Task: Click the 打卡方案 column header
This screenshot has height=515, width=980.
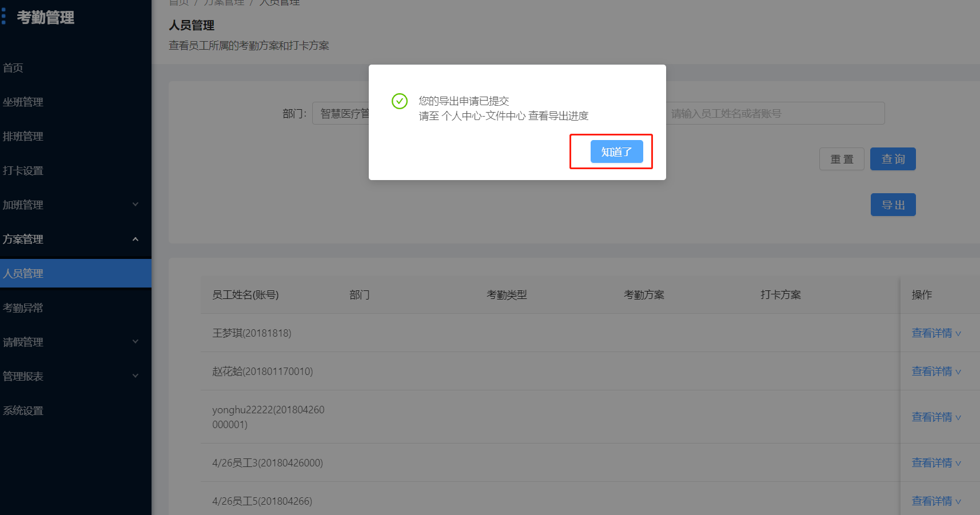Action: click(x=780, y=295)
